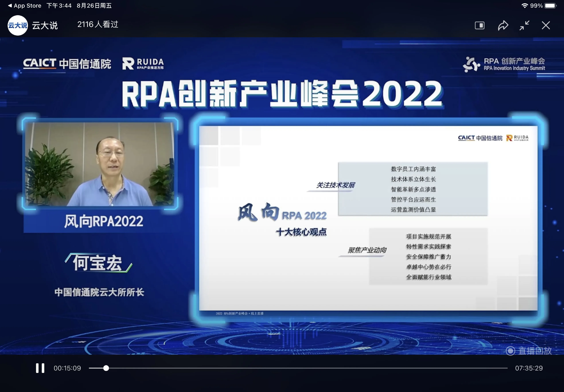Exit fullscreen with the shrink arrows icon
The image size is (564, 392).
click(524, 25)
